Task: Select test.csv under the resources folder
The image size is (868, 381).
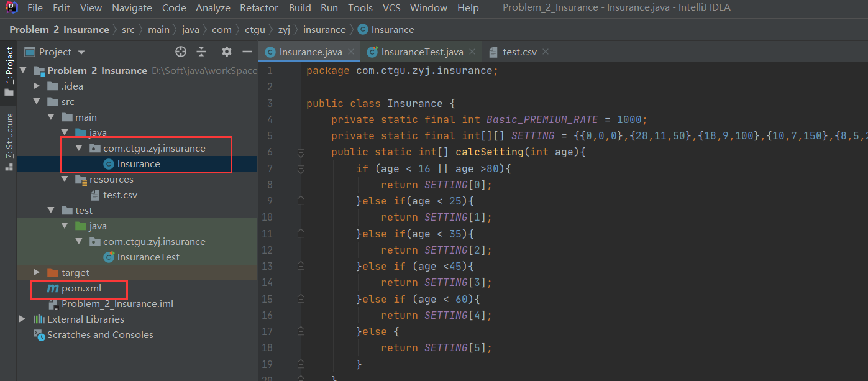Action: click(x=122, y=195)
